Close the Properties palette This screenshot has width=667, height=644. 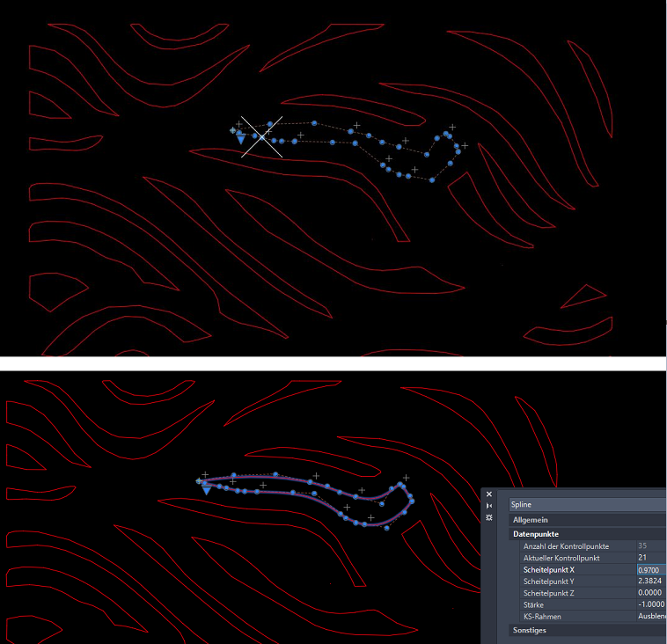[x=488, y=494]
